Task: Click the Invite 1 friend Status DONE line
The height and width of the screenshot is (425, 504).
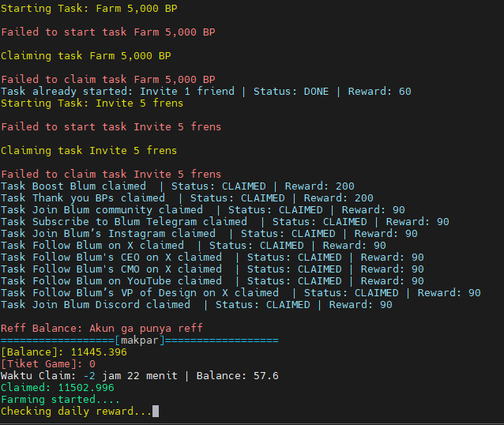Action: point(206,92)
